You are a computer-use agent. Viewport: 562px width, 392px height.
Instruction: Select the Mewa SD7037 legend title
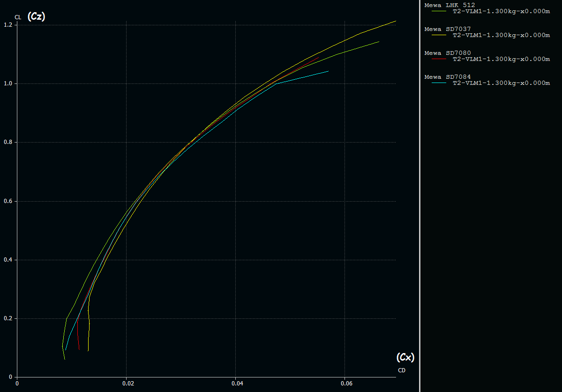point(448,29)
